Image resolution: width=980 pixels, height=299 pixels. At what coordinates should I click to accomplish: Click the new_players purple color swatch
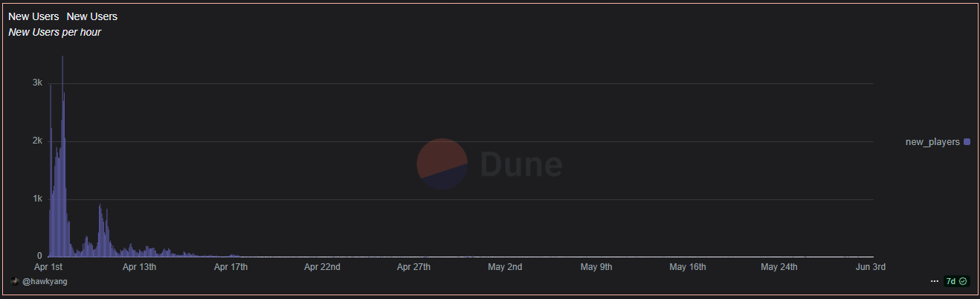click(x=967, y=141)
